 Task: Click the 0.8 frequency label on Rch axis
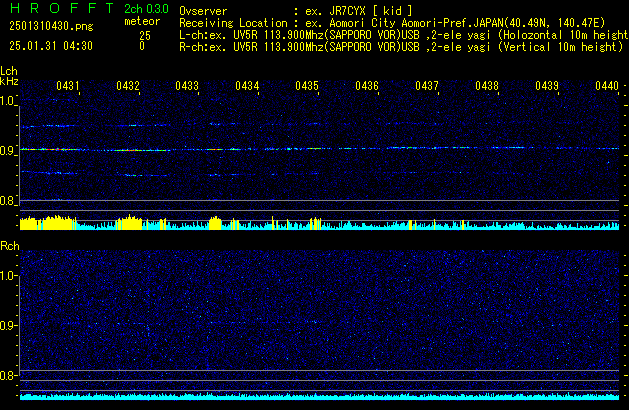pyautogui.click(x=7, y=375)
